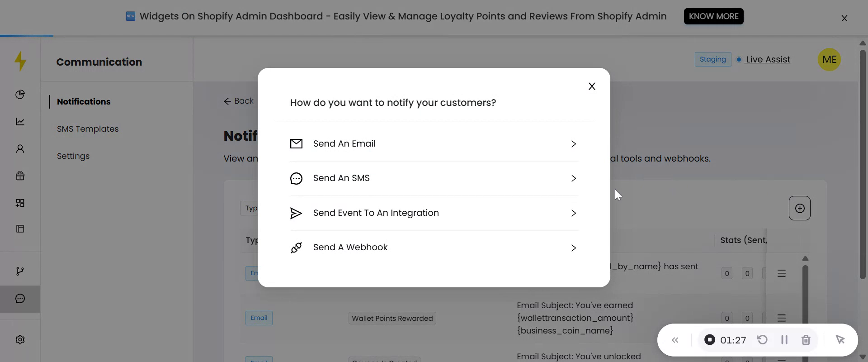Screen dimensions: 868x362
Task: Open SMS Templates in Communication menu
Action: (88, 129)
